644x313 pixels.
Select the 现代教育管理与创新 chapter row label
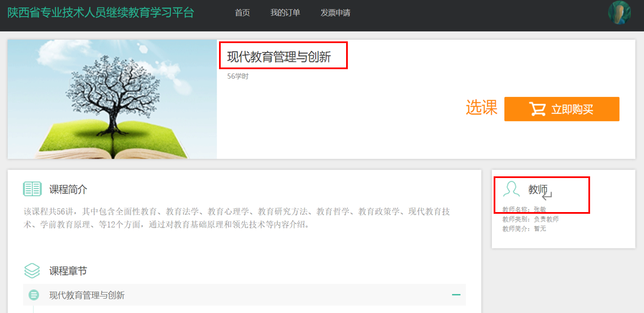click(x=87, y=295)
